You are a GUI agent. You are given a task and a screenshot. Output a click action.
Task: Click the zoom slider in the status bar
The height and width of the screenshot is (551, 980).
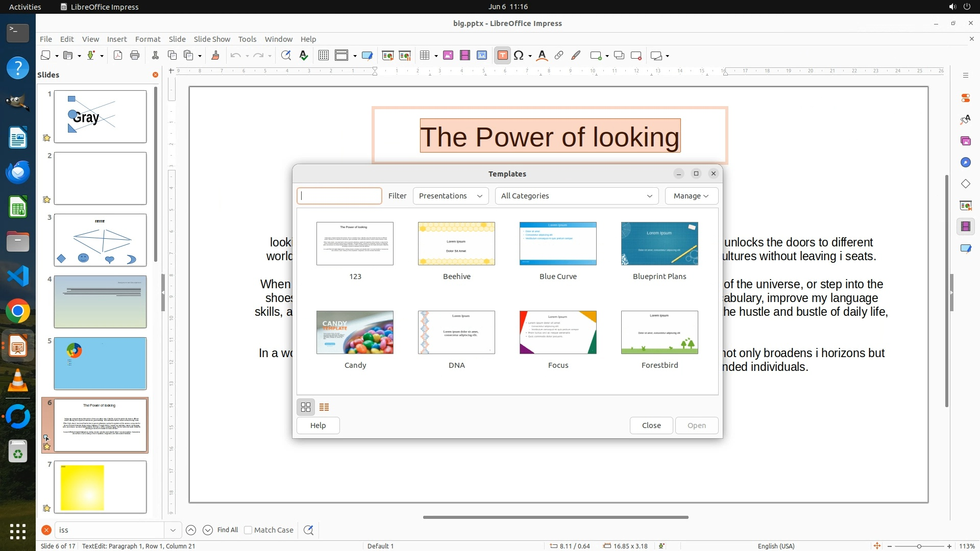919,546
